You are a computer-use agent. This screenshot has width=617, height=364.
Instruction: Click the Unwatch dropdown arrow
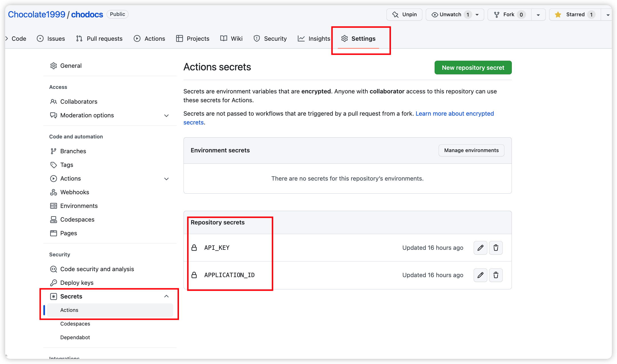pos(478,14)
